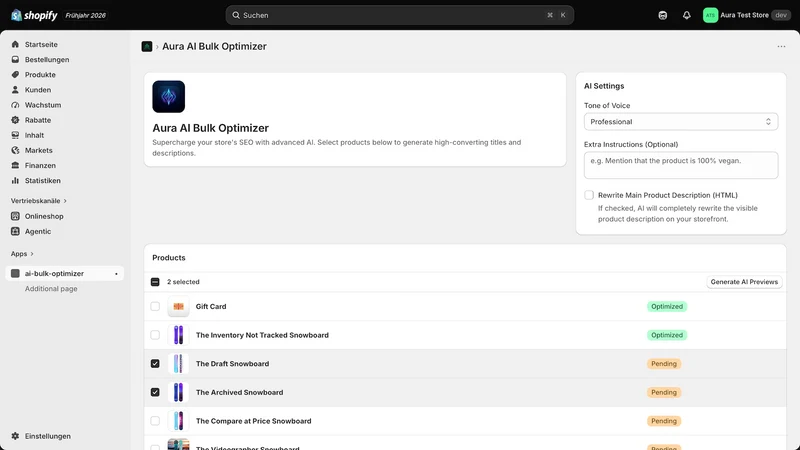
Task: Click the Einstellungen gear icon
Action: tap(15, 436)
